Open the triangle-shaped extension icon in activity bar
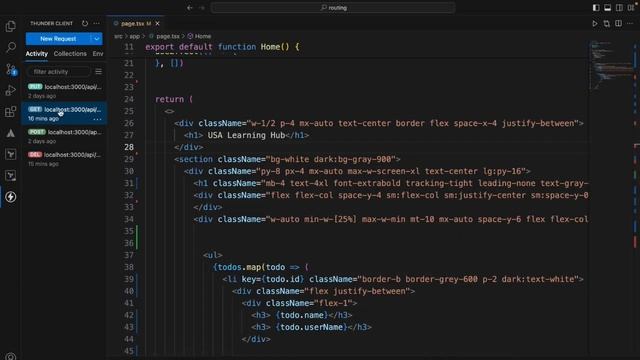 pyautogui.click(x=11, y=133)
